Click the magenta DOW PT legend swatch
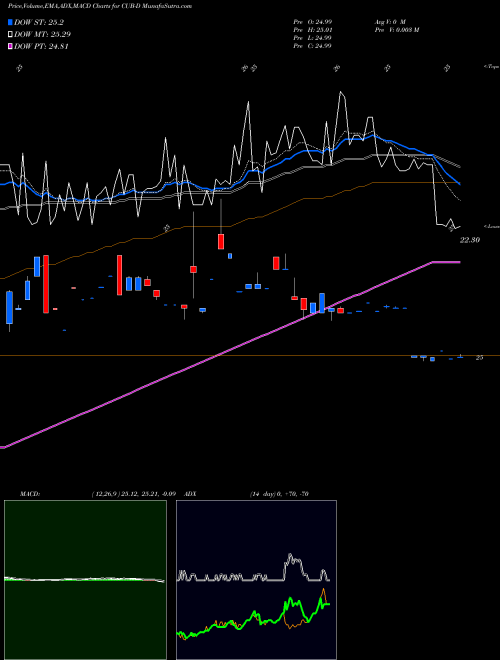Viewport: 500px width, 660px height. click(x=11, y=47)
